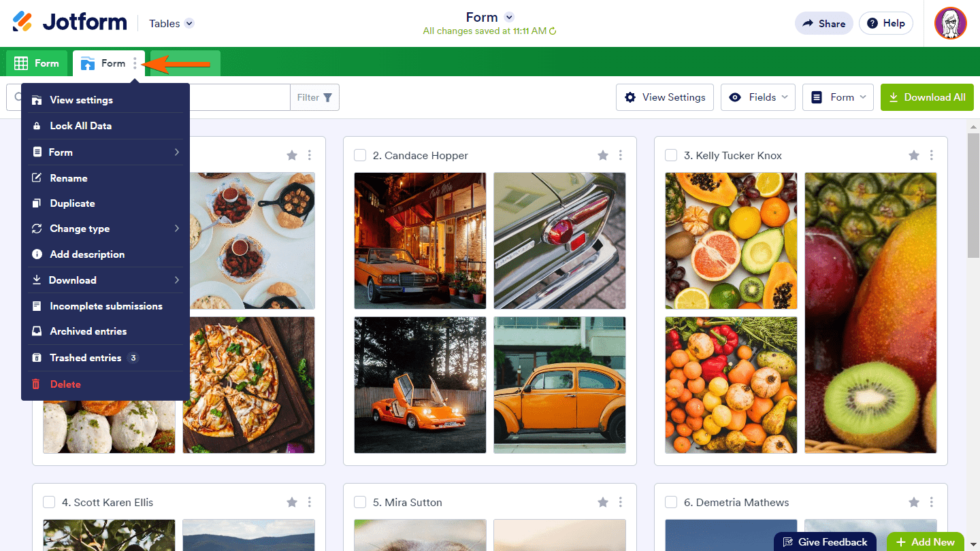The width and height of the screenshot is (980, 551).
Task: Open the green car tail light photo
Action: (559, 241)
